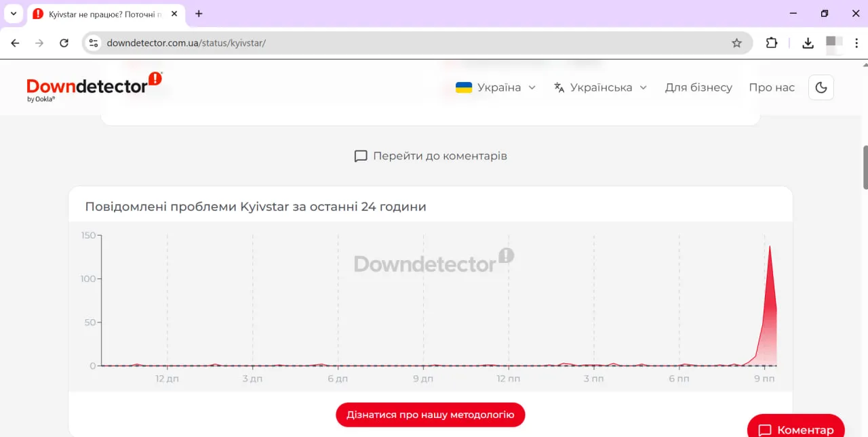Click the address bar URL field

click(x=418, y=43)
